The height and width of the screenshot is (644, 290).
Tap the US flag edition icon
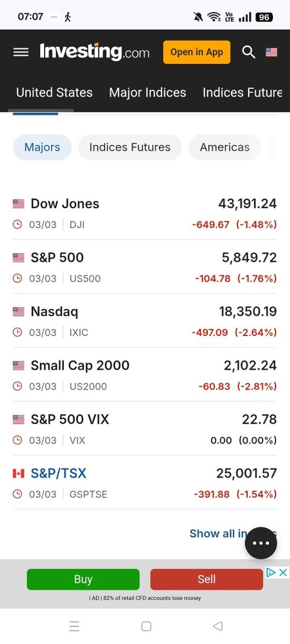coord(271,52)
